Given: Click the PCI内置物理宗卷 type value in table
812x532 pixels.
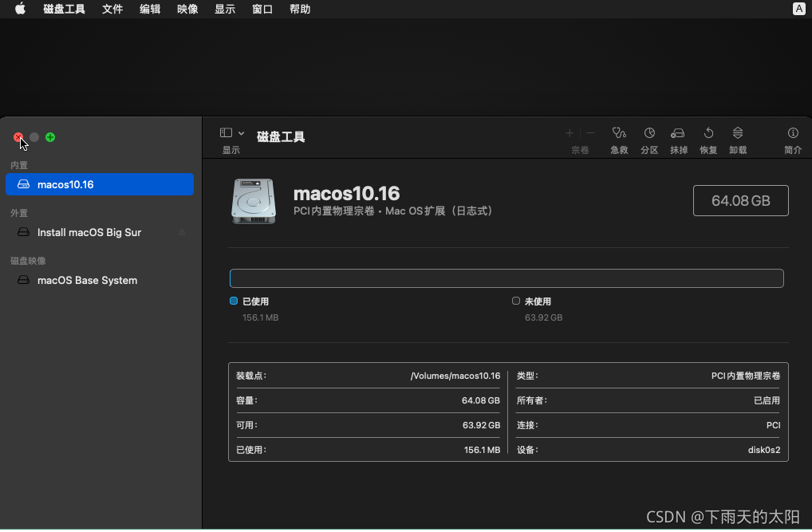Looking at the screenshot, I should click(x=746, y=376).
